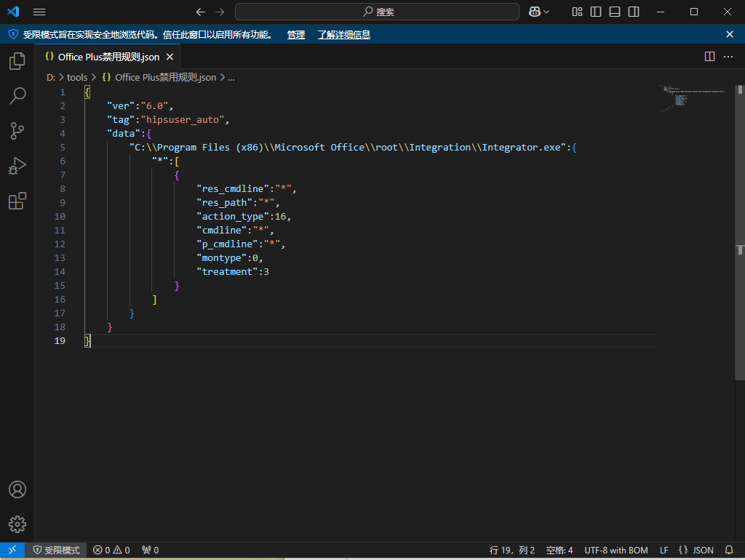
Task: Click line number 5 in gutter
Action: 63,147
